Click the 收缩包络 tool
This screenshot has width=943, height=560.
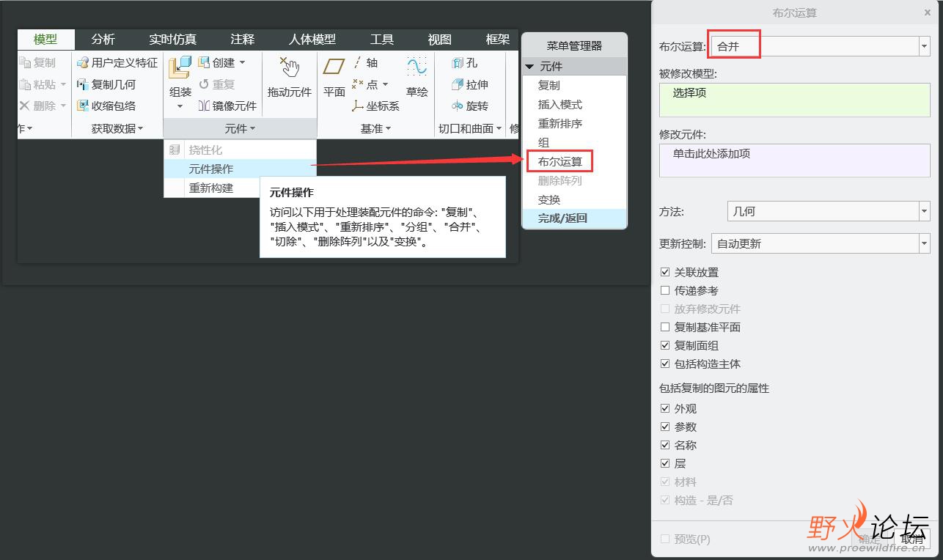click(x=106, y=106)
